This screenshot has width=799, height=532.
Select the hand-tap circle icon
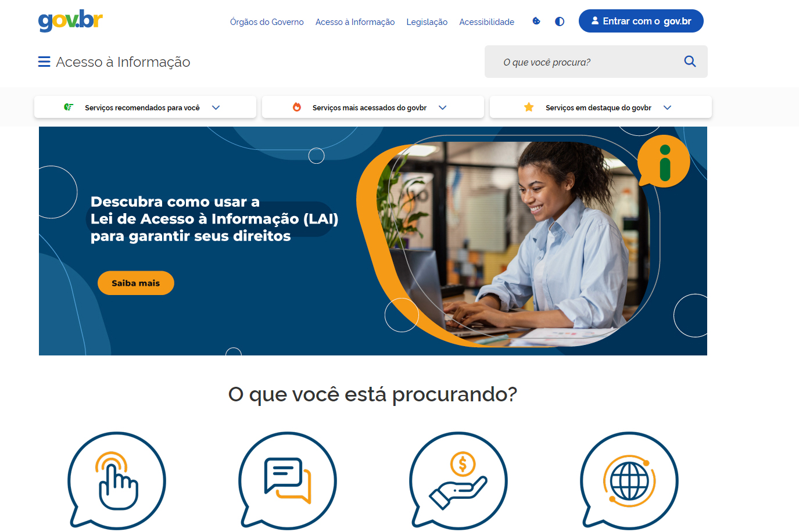(117, 480)
